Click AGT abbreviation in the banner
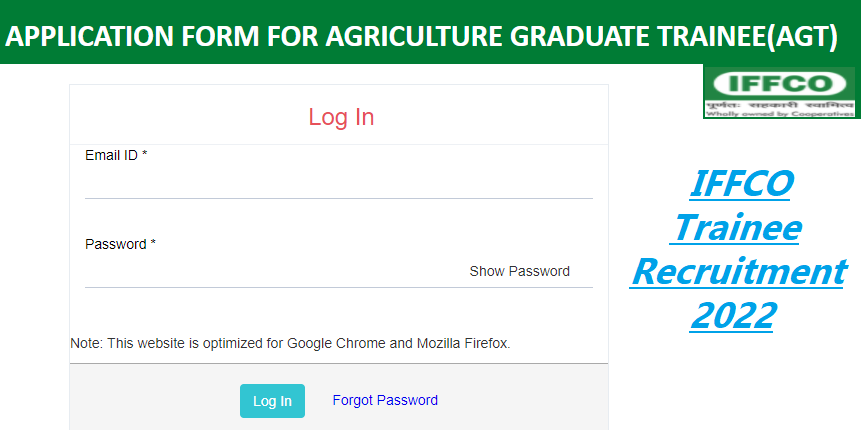Screen dimensions: 861x430 click(x=798, y=39)
